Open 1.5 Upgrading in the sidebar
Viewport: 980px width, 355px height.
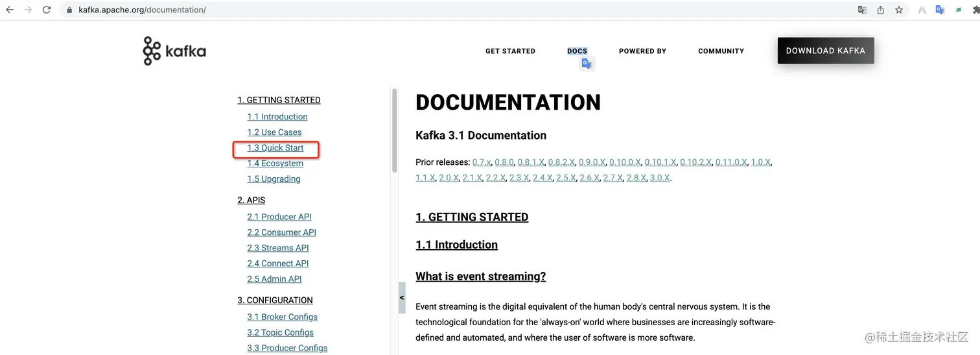tap(274, 179)
